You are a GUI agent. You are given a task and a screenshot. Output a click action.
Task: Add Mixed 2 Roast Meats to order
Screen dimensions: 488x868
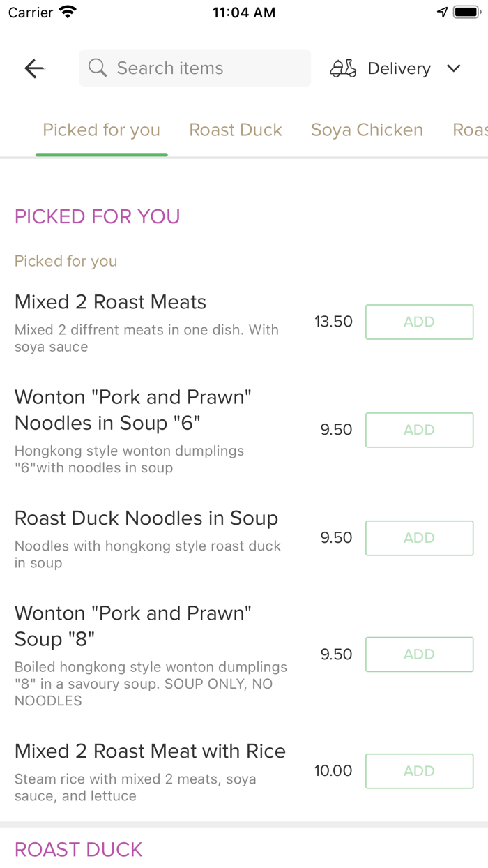click(420, 322)
